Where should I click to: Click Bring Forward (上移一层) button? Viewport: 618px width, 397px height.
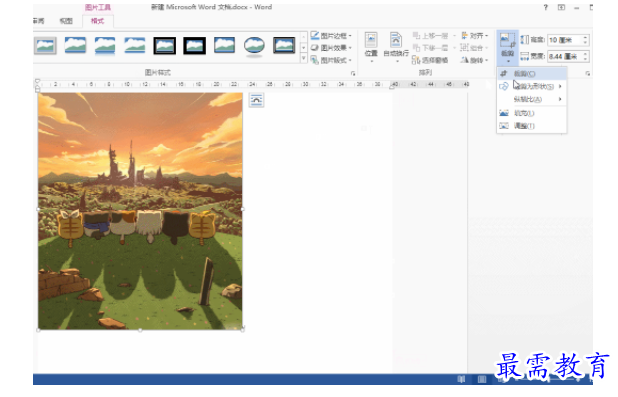[x=430, y=35]
